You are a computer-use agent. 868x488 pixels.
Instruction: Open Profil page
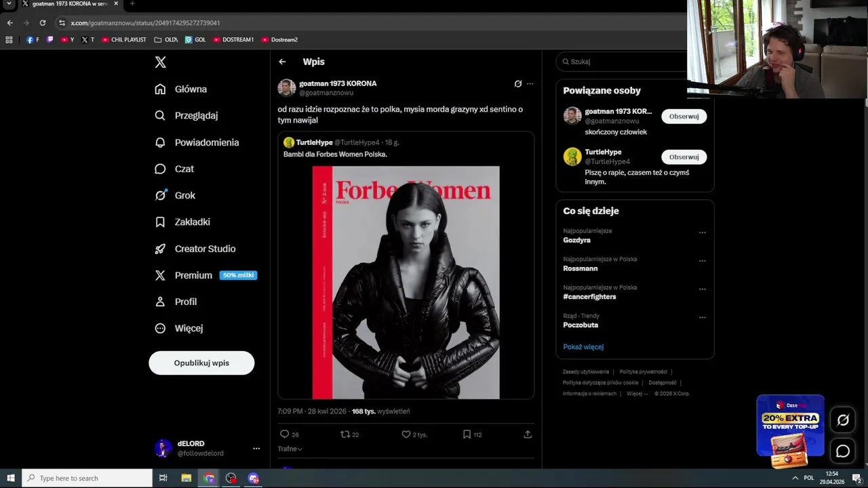[176, 302]
